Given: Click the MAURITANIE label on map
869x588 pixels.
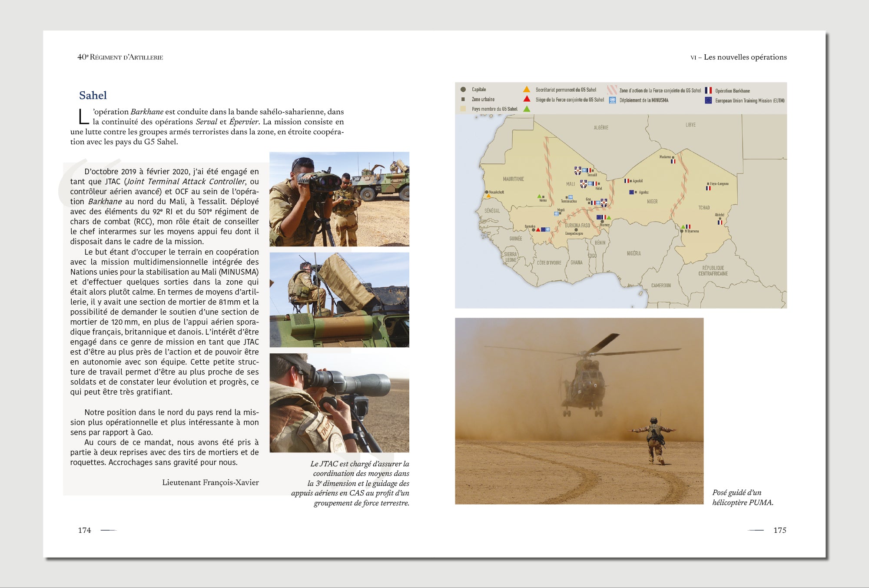Looking at the screenshot, I should 513,179.
